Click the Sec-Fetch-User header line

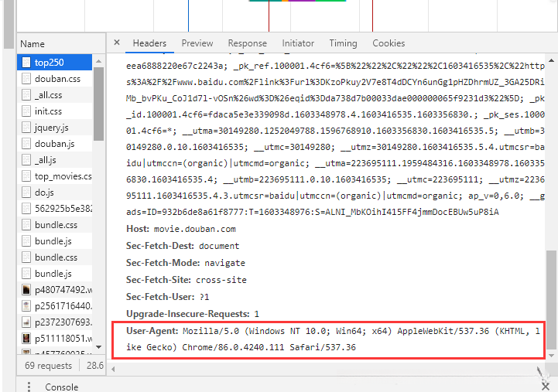coord(168,297)
